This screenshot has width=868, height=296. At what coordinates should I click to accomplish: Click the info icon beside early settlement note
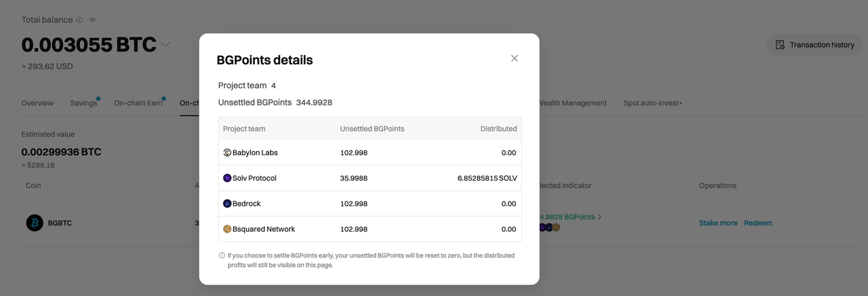point(222,255)
